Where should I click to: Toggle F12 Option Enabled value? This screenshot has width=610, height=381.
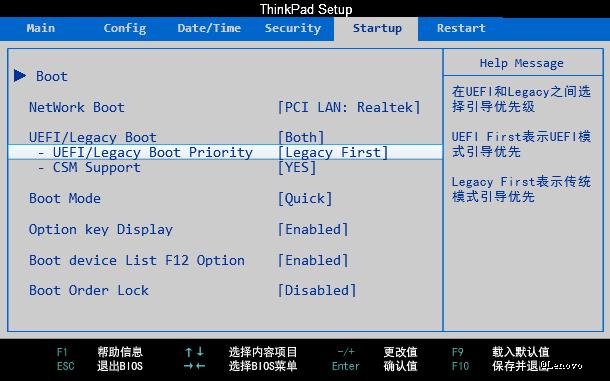313,260
